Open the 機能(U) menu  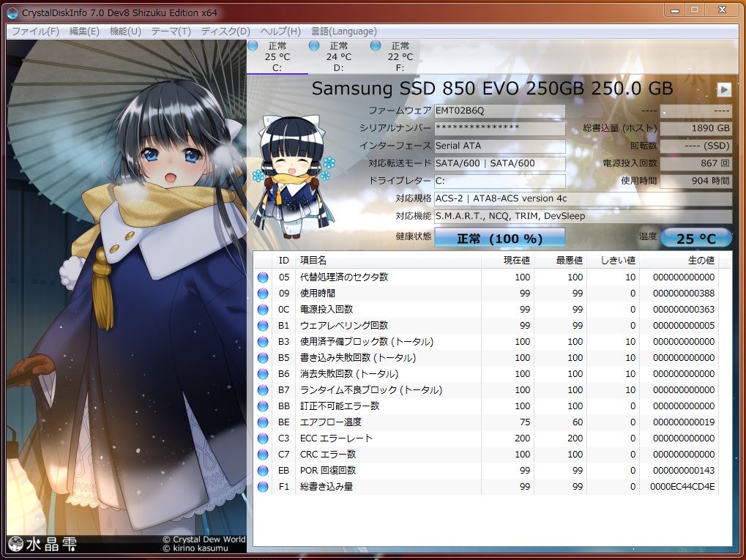click(125, 31)
